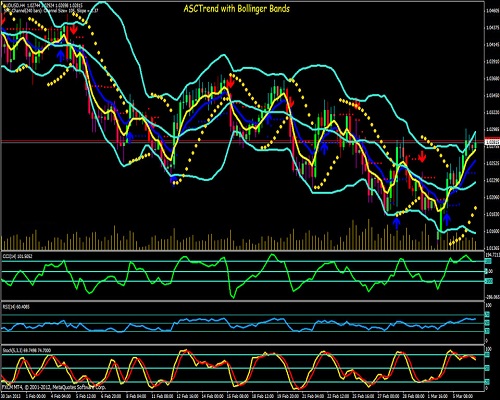Click the blue buy arrow near 1 Mar
Viewport: 500px width, 400px height.
(447, 219)
